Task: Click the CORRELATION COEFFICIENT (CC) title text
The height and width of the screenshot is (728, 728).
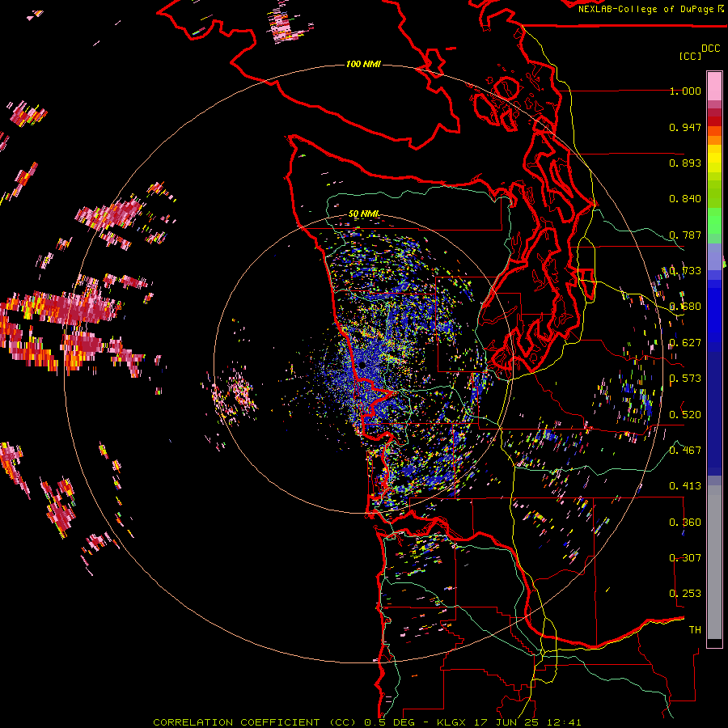Action: (x=255, y=722)
